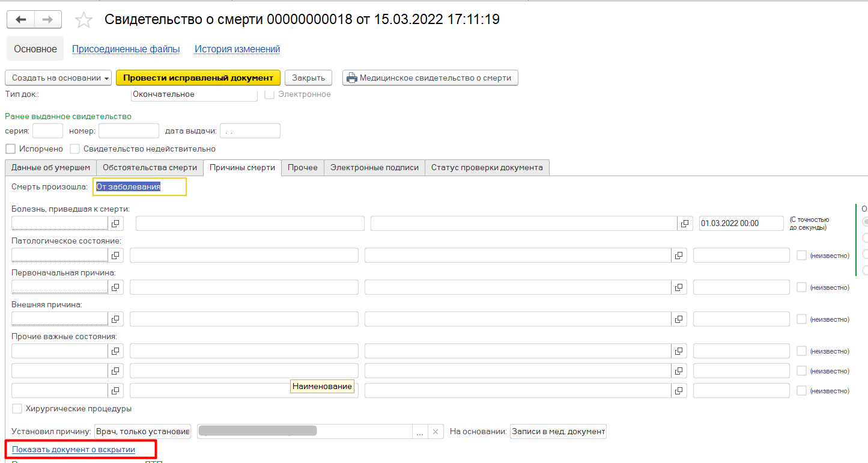Click Внешняя причина date field
This screenshot has width=868, height=463.
coord(741,319)
